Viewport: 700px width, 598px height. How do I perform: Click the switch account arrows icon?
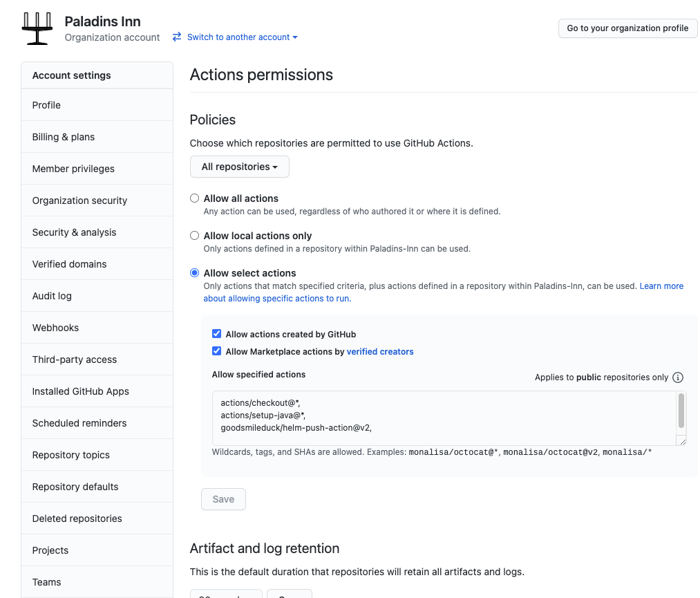pyautogui.click(x=177, y=37)
